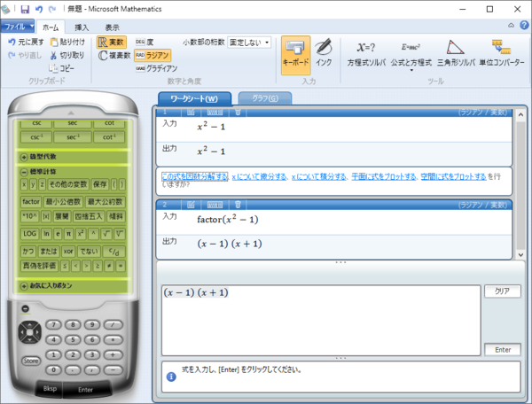Screen dimensions: 532x404
Task: Switch to the 挿入 ribbon tab
Action: coord(82,27)
